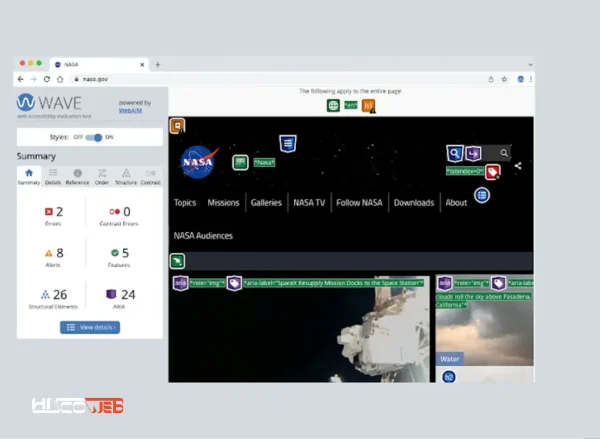Bookmark page with the star icon
Image resolution: width=600 pixels, height=439 pixels.
(x=504, y=79)
